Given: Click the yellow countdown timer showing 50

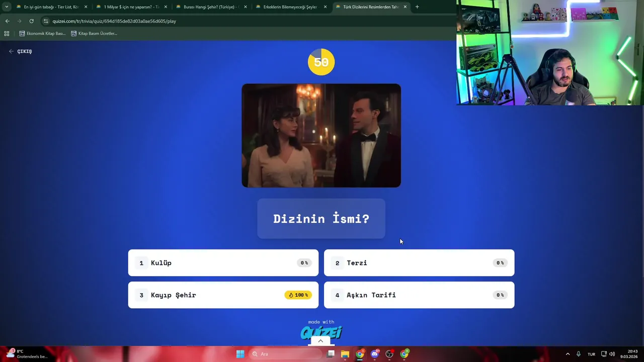Looking at the screenshot, I should pyautogui.click(x=321, y=62).
